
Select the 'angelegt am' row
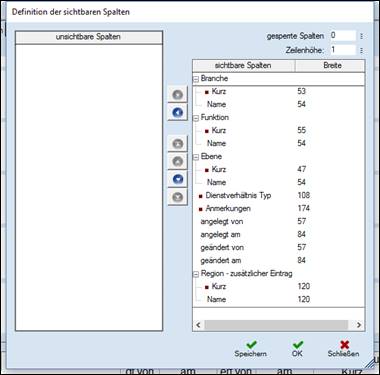pyautogui.click(x=279, y=234)
